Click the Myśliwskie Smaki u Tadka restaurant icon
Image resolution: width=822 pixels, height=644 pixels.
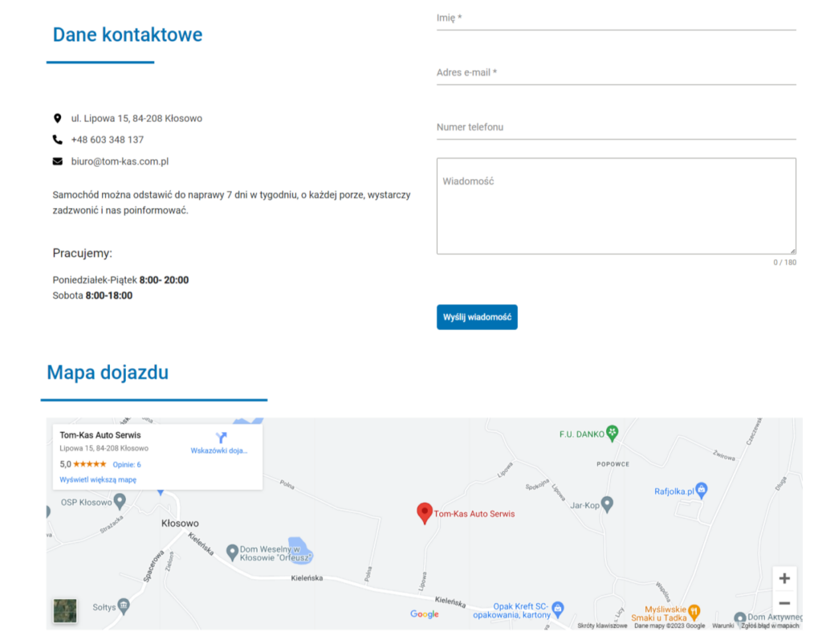click(694, 610)
